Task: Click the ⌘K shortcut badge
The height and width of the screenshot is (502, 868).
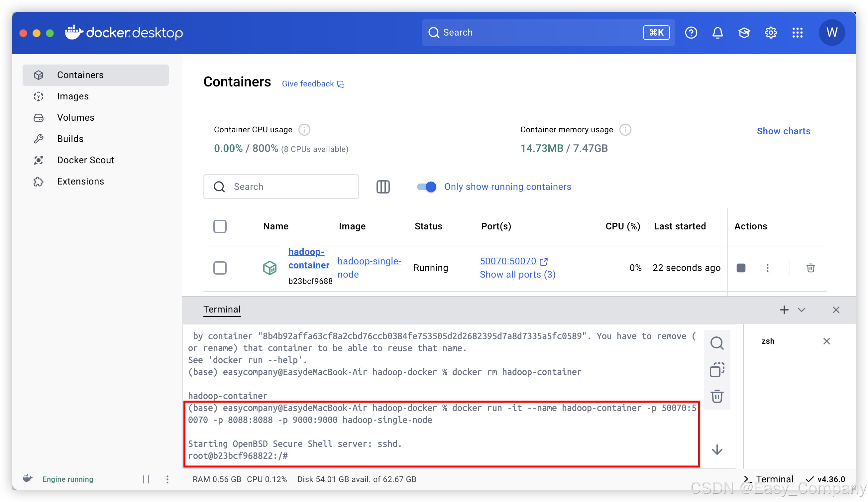Action: click(x=656, y=32)
